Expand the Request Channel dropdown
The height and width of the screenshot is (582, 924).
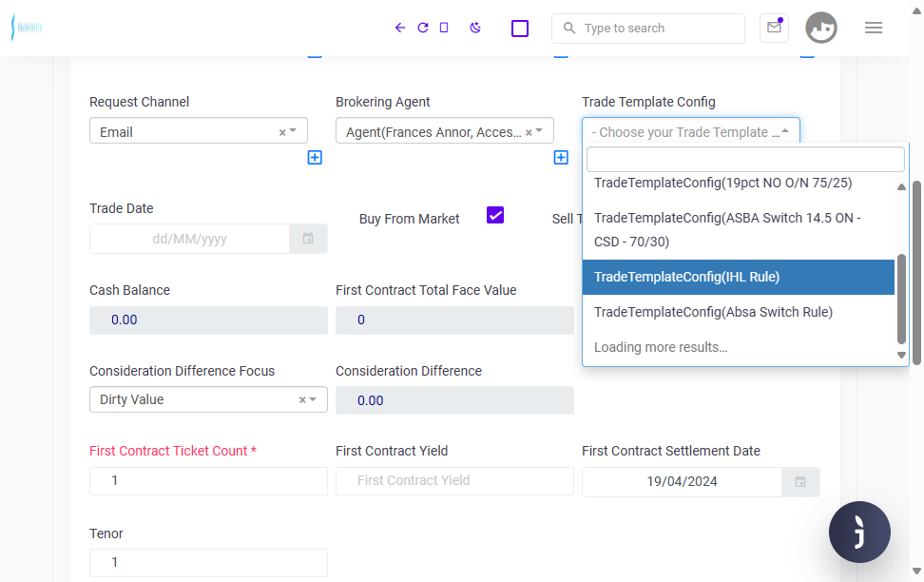click(294, 131)
